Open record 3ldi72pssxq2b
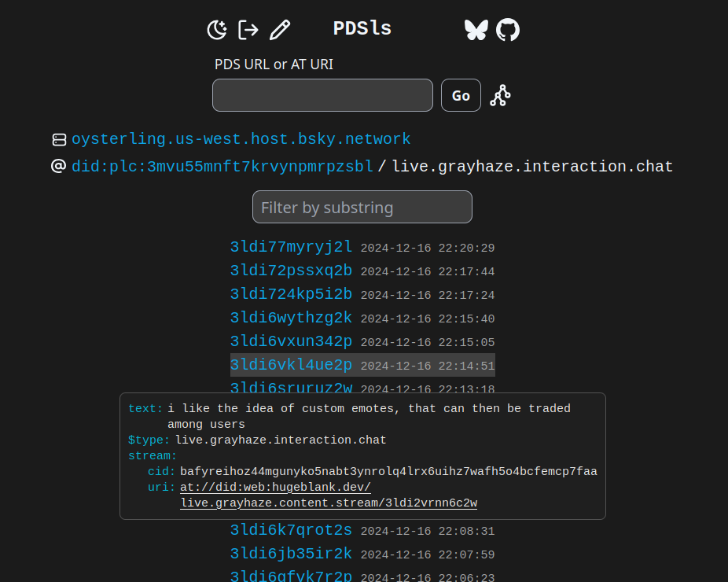The height and width of the screenshot is (582, 728). pyautogui.click(x=291, y=271)
